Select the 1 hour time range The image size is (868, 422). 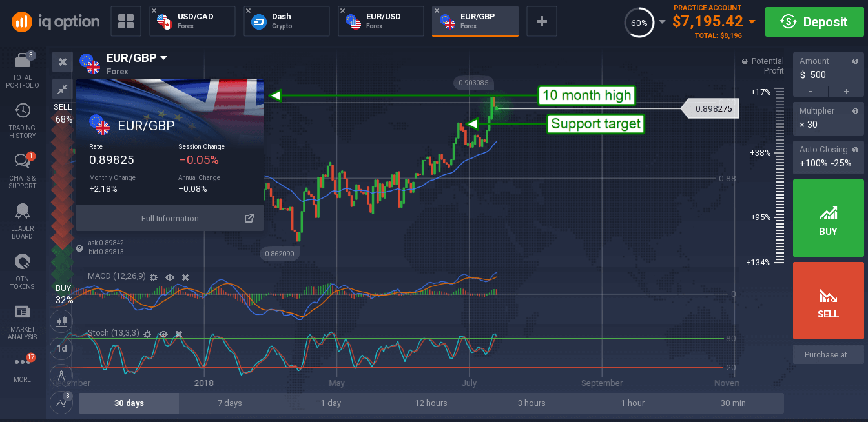[633, 403]
